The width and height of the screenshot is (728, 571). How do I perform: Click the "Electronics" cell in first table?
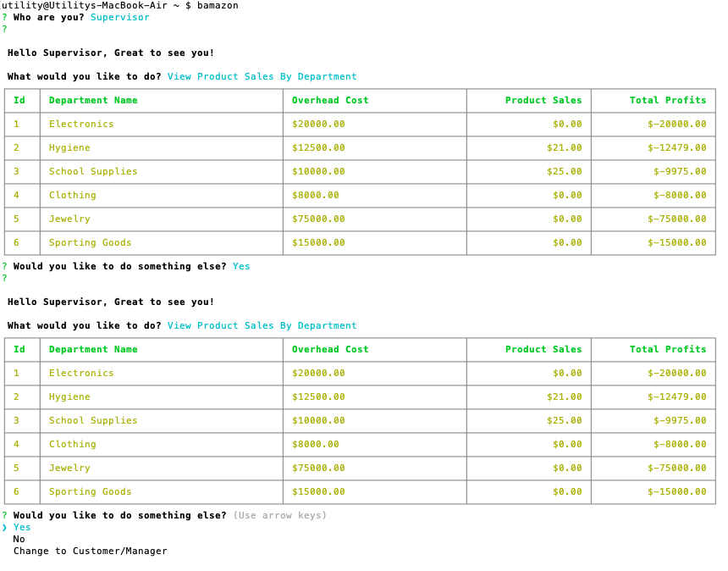click(81, 124)
